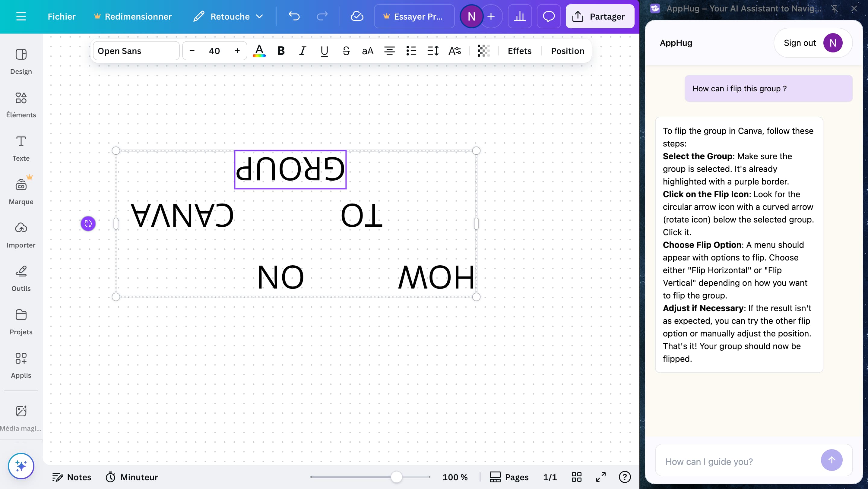The height and width of the screenshot is (489, 868).
Task: Open the Importer uploads panel
Action: pos(21,235)
